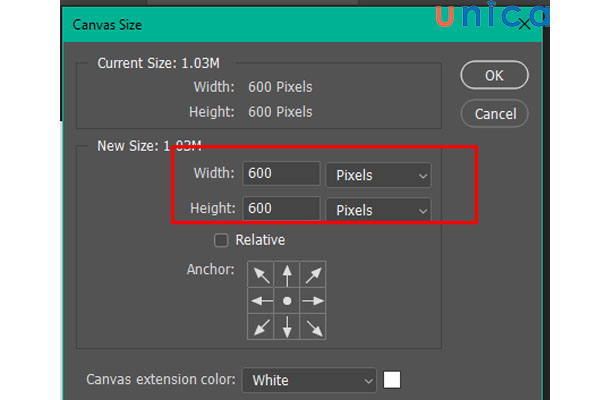Open the Height units dropdown

point(379,210)
